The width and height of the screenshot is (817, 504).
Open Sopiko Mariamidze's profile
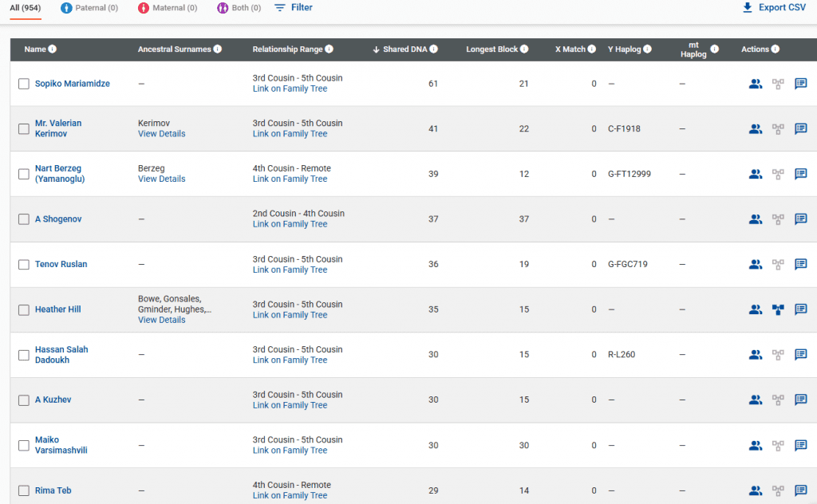pos(73,83)
